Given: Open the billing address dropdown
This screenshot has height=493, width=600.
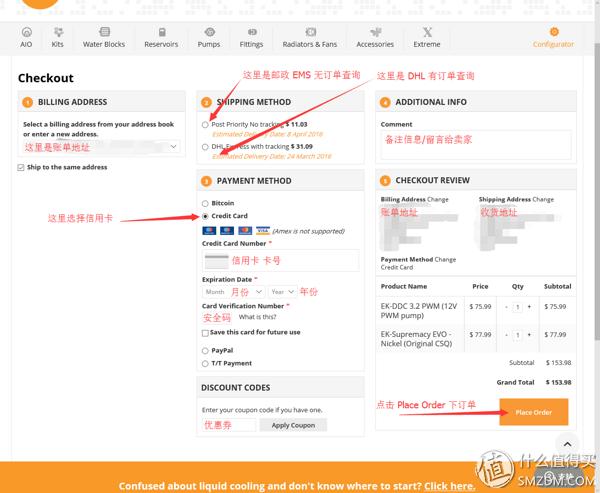Looking at the screenshot, I should click(x=101, y=147).
